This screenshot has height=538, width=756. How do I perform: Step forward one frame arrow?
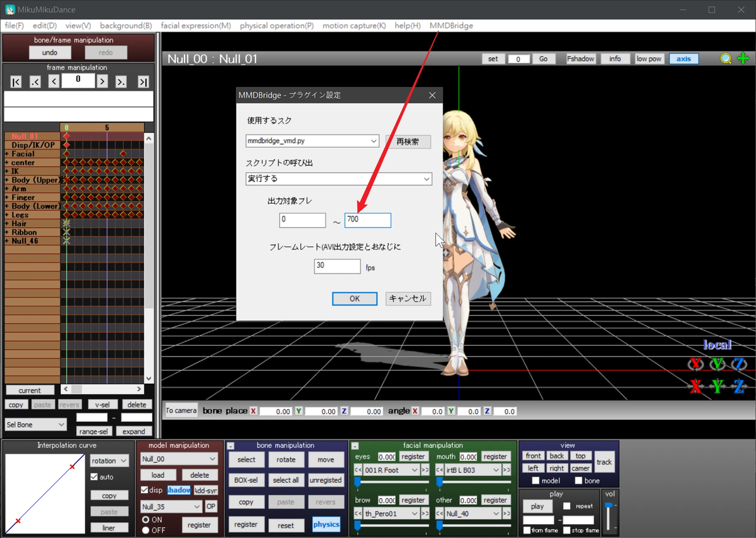pyautogui.click(x=101, y=82)
